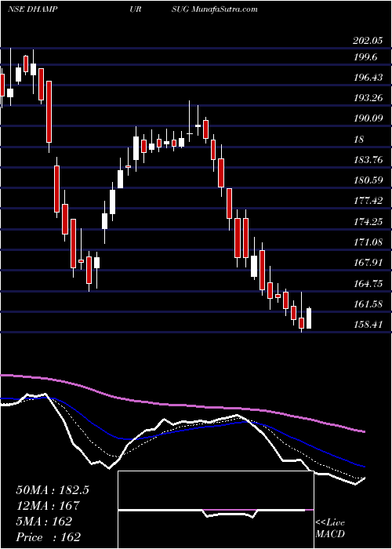
Task: Select the 190.09 price label
Action: (368, 118)
